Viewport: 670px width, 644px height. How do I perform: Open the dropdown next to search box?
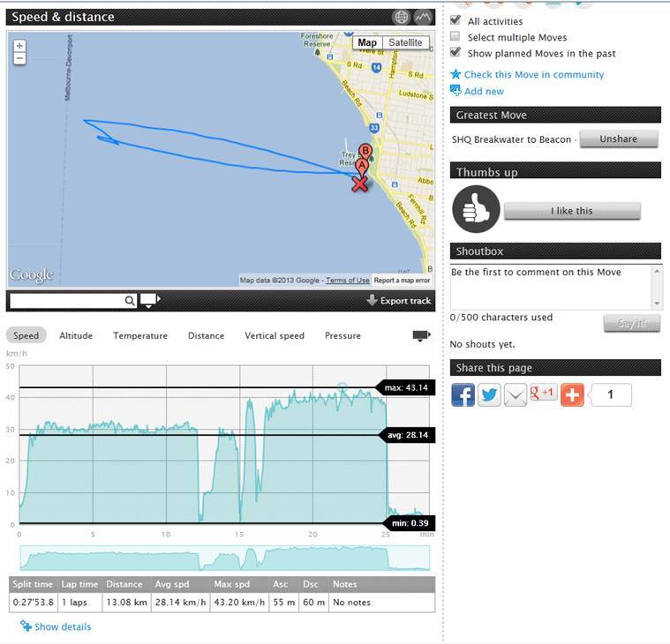coord(150,301)
